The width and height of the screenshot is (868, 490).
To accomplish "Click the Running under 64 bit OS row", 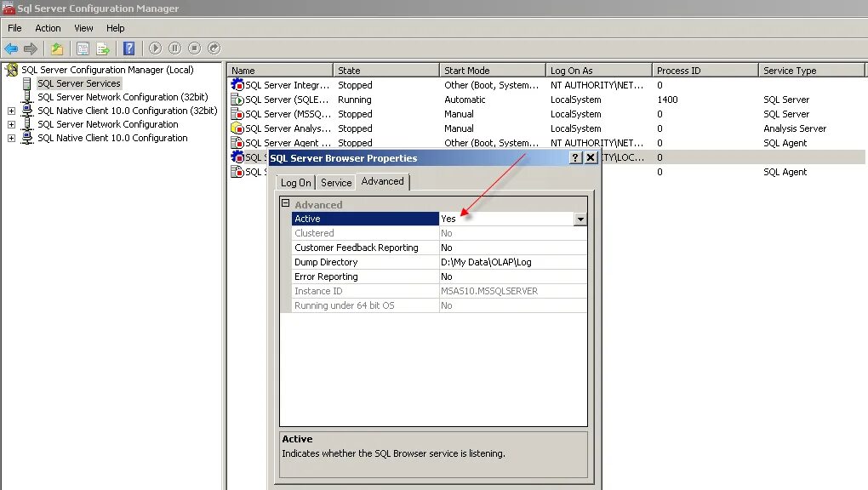I will click(x=439, y=305).
